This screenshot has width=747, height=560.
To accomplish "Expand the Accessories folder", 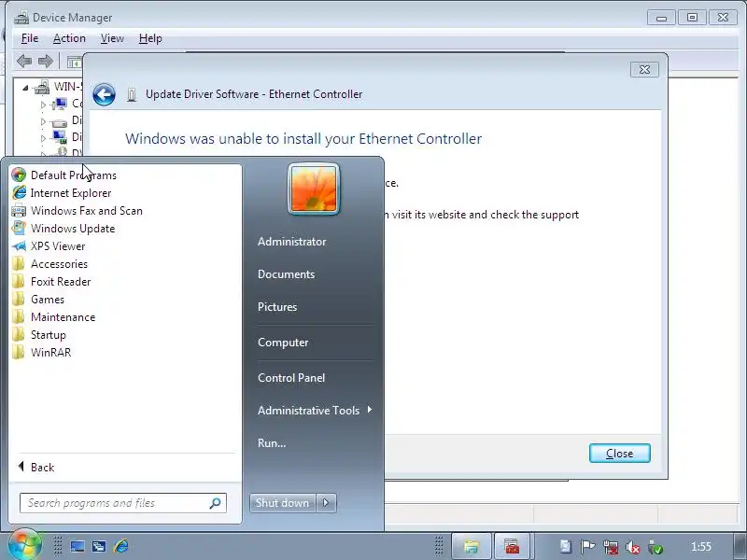I will 59,264.
